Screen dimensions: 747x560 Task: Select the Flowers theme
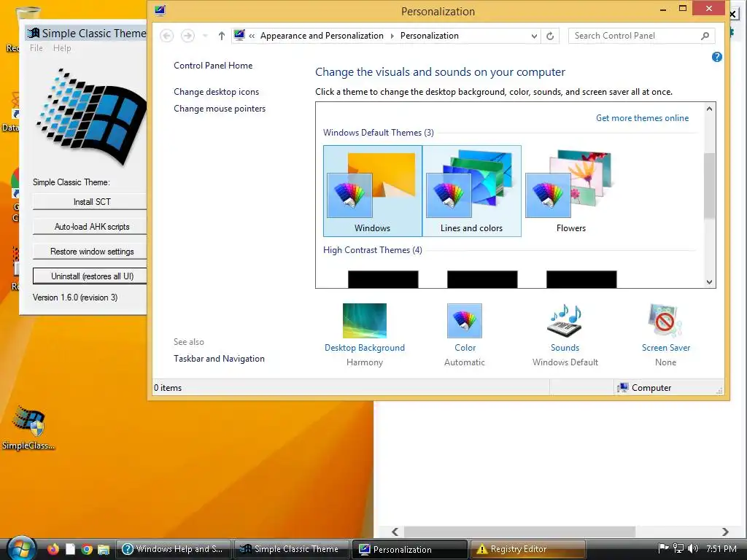pos(570,191)
